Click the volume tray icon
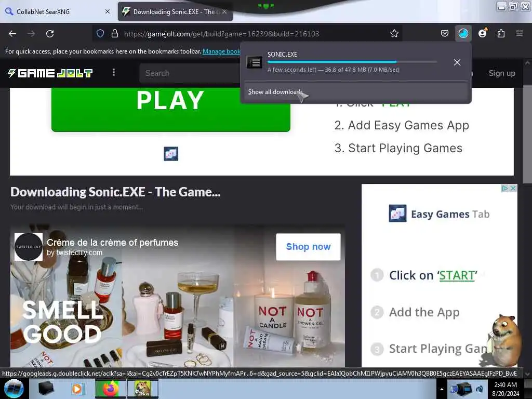 [x=480, y=389]
